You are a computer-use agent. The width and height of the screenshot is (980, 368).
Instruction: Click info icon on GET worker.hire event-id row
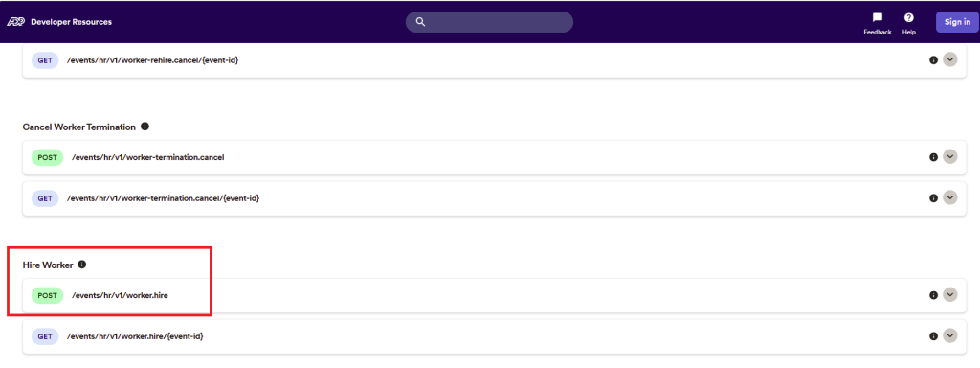[x=933, y=336]
